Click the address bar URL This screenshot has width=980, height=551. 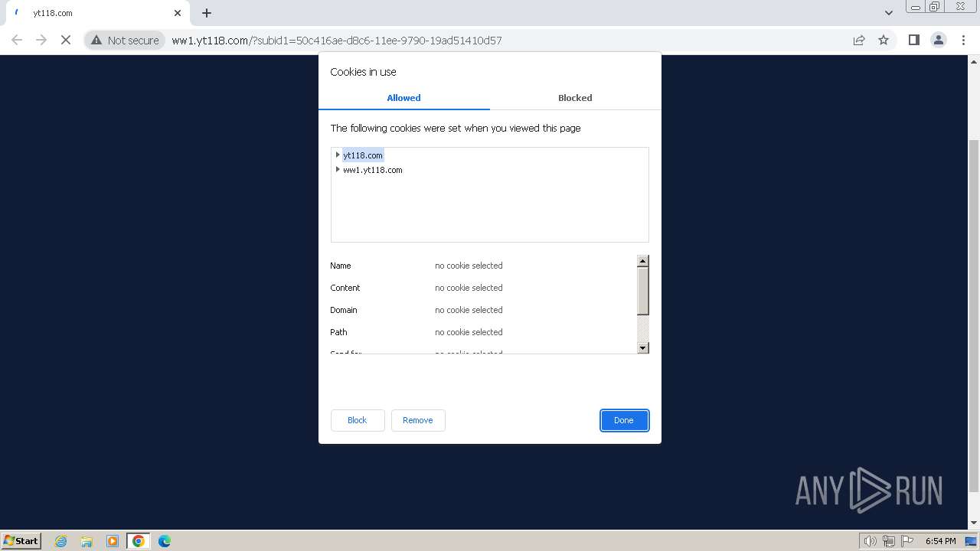[x=337, y=41]
